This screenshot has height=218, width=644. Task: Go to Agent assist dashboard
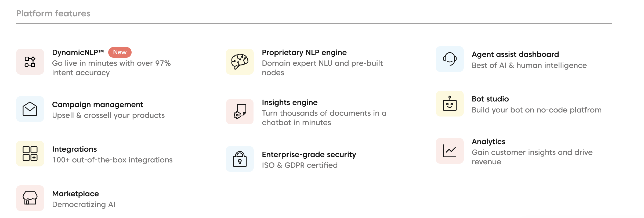[x=515, y=54]
